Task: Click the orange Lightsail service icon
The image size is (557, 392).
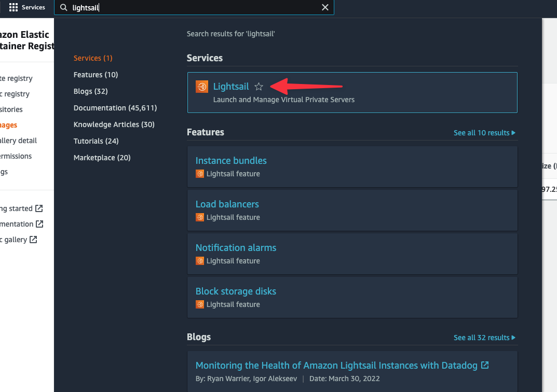Action: pos(202,87)
